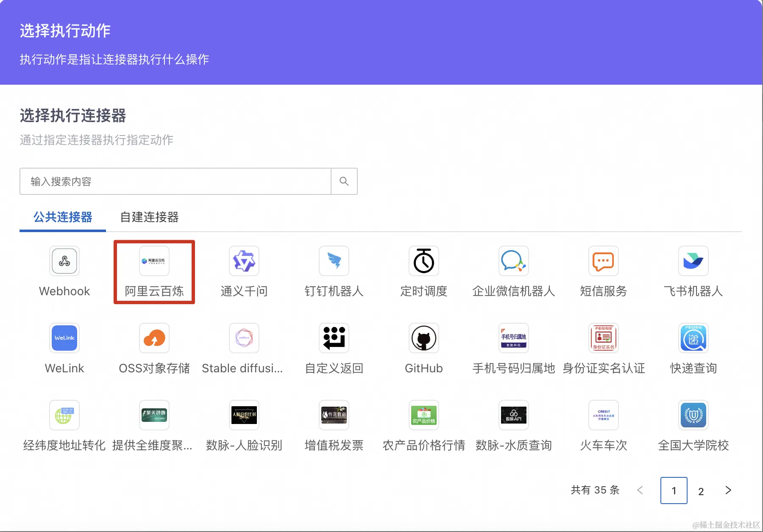
Task: Click the previous page arrow
Action: tap(640, 490)
